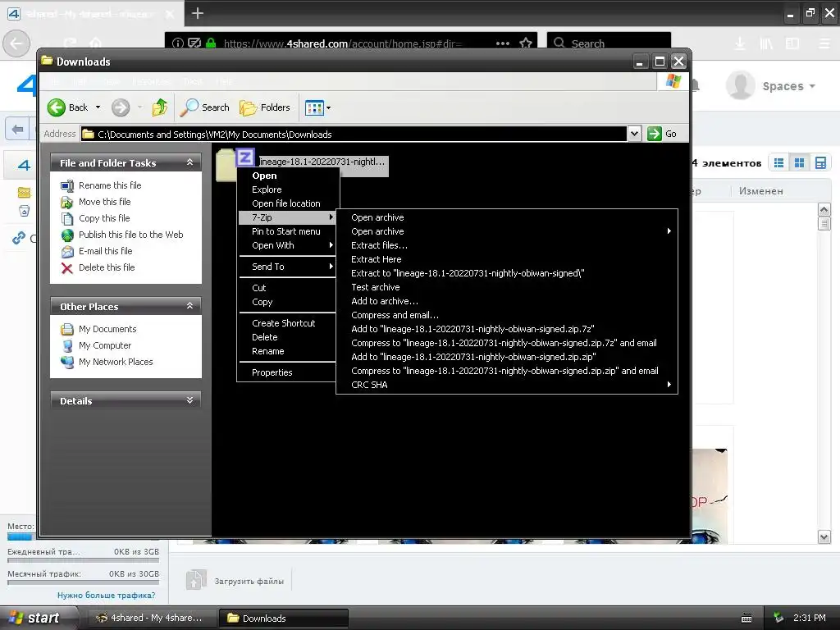The image size is (840, 630).
Task: Choose Explore in the context menu
Action: tap(267, 189)
